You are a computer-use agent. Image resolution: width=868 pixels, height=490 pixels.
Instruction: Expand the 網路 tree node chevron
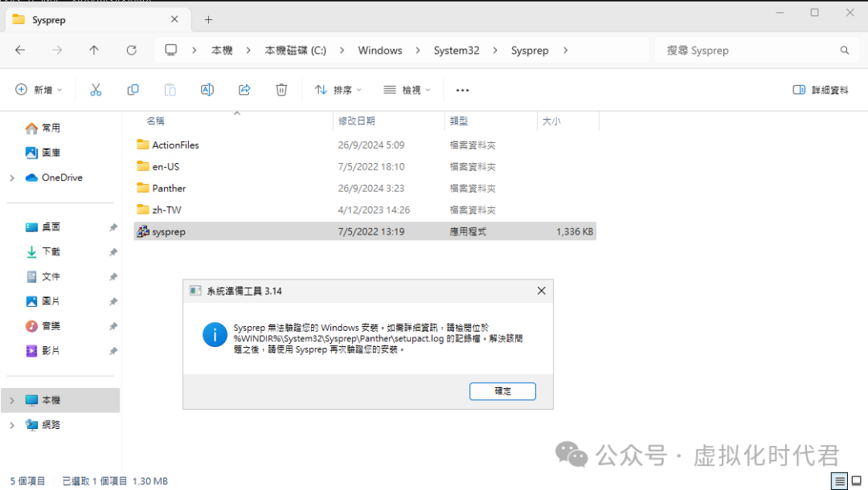[12, 425]
